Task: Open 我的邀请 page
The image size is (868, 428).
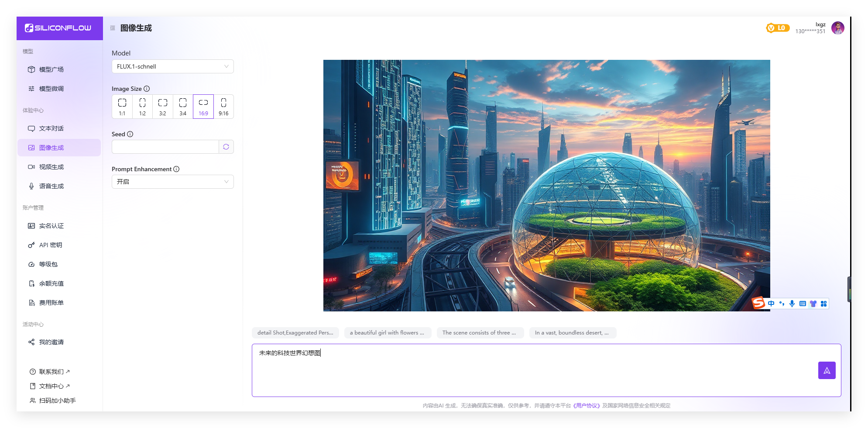Action: pos(59,342)
